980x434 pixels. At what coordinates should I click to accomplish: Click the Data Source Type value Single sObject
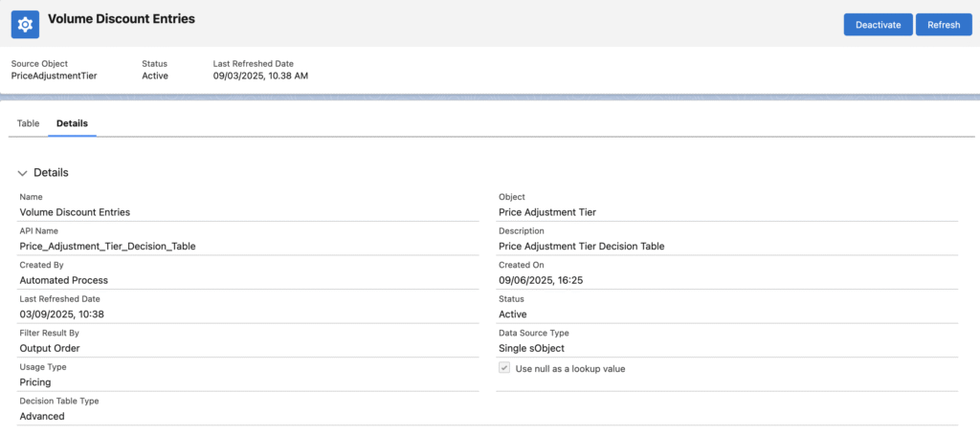(538, 348)
